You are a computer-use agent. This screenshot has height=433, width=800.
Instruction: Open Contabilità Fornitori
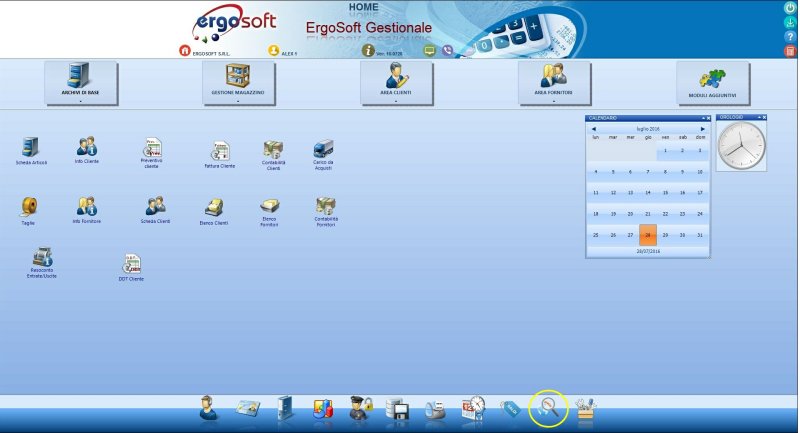point(326,212)
